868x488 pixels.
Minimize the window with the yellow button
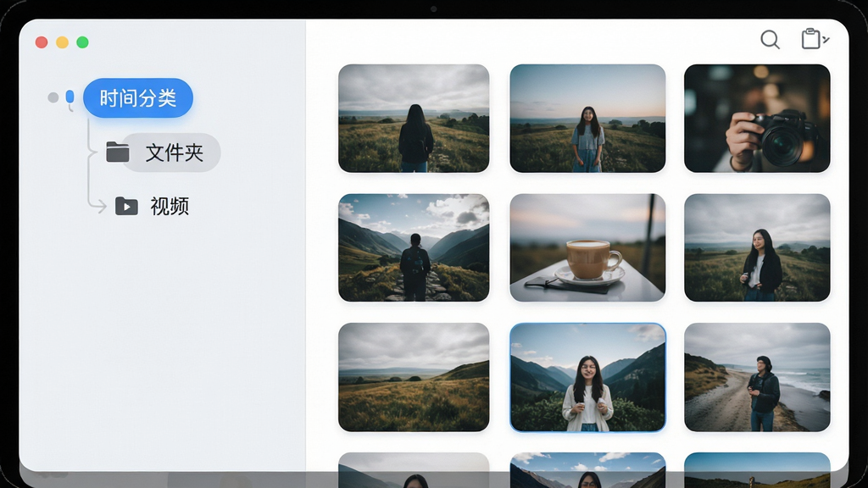click(62, 42)
